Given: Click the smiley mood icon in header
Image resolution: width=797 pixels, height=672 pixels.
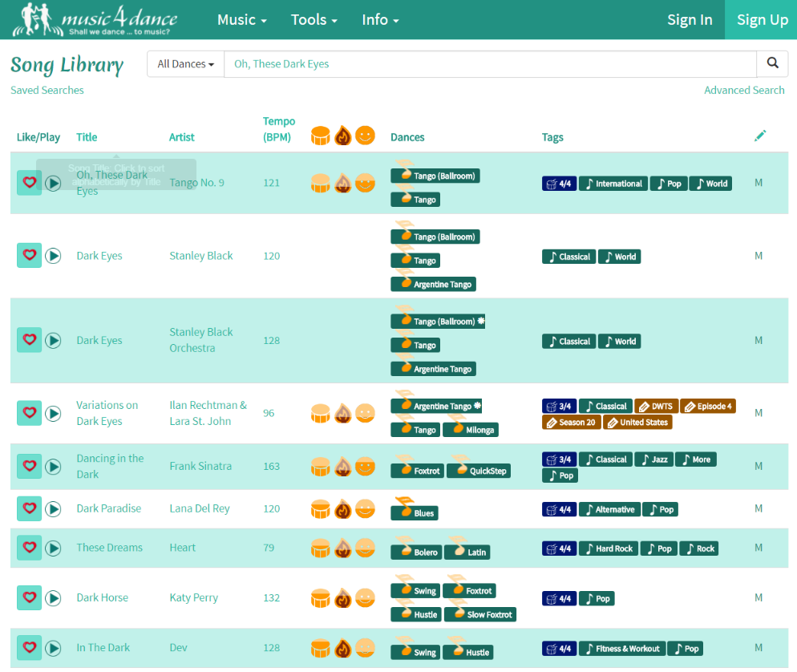Looking at the screenshot, I should click(365, 136).
